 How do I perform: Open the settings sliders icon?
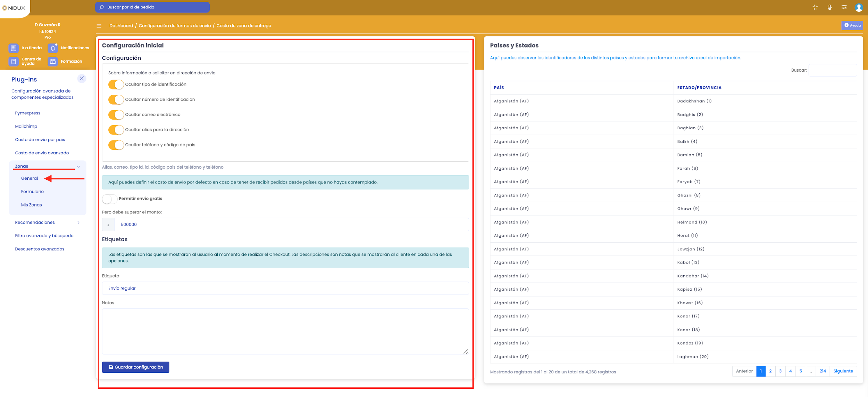click(844, 7)
